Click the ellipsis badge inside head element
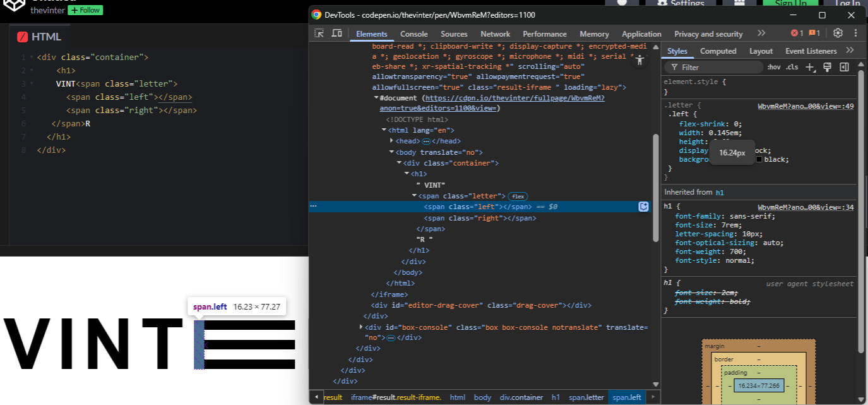The height and width of the screenshot is (405, 868). 426,142
